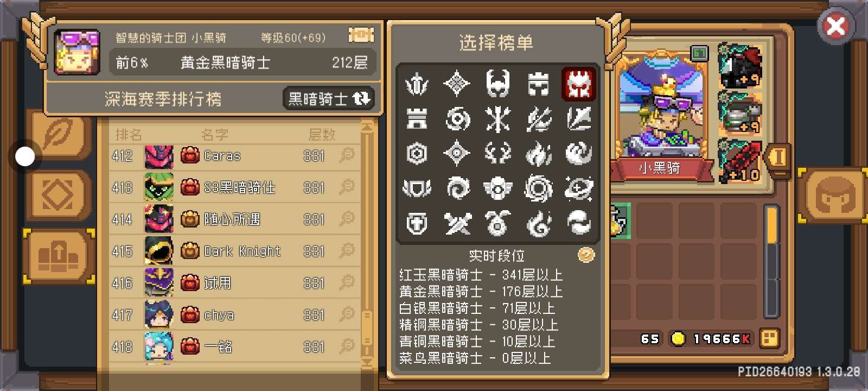This screenshot has height=391, width=868.
Task: Open the leaf tab on left sidebar
Action: (x=59, y=133)
